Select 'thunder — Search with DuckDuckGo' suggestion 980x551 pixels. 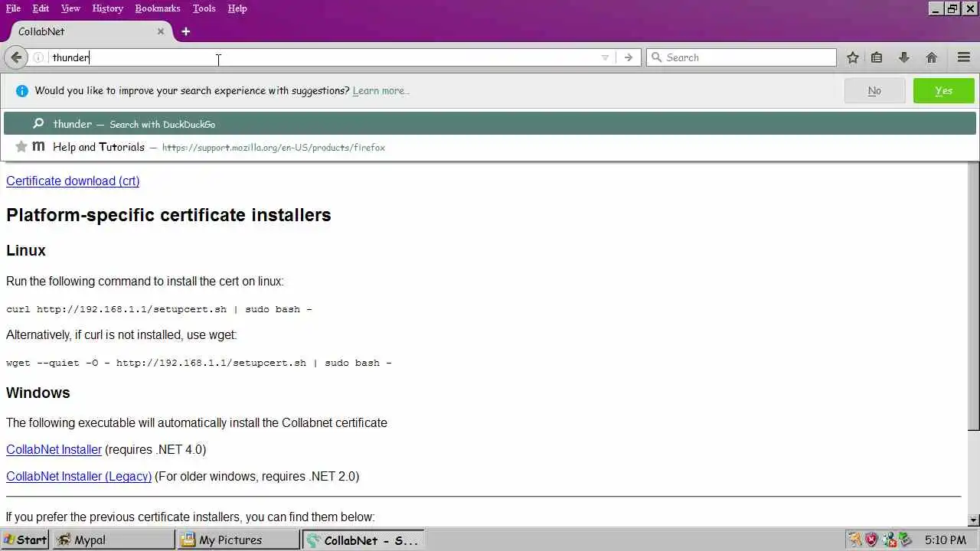click(490, 124)
